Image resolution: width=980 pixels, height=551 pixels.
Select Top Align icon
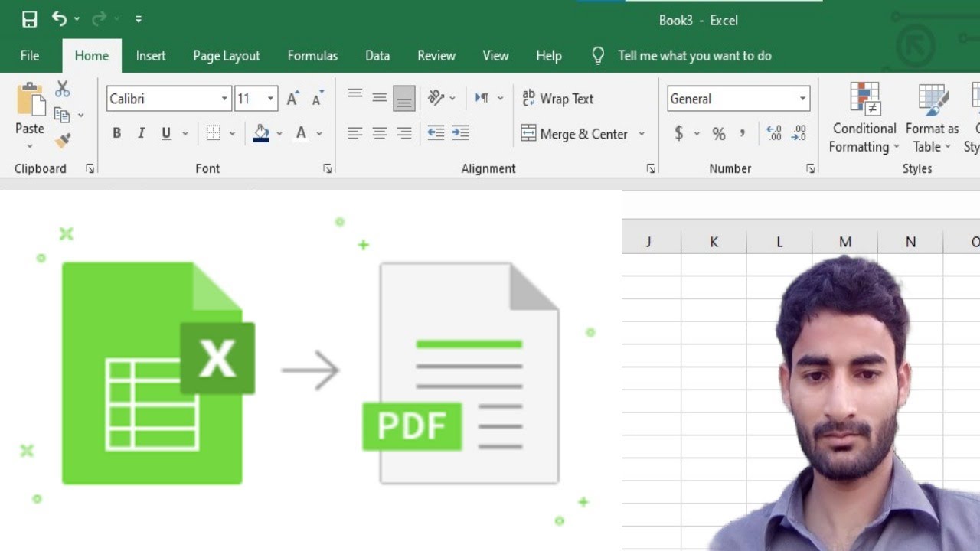pos(354,96)
